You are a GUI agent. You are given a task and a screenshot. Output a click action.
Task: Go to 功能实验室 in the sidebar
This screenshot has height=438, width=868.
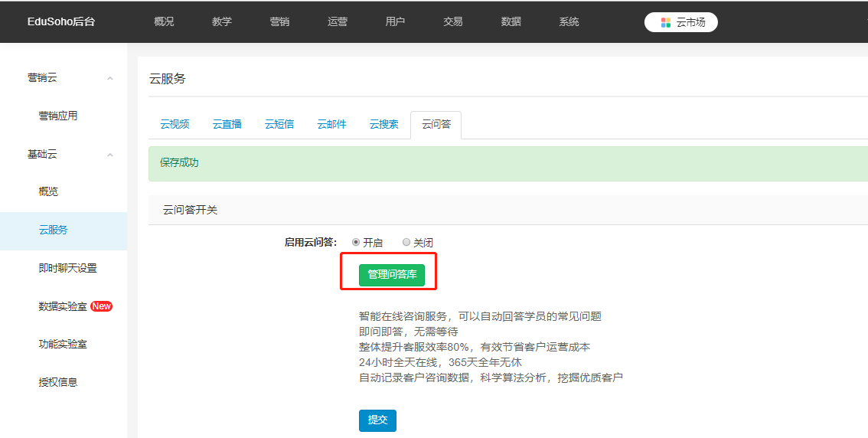(63, 344)
